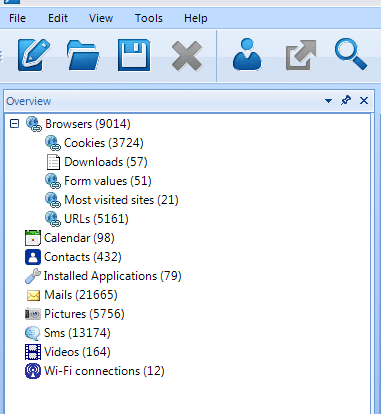Click the New case pencil icon
Viewport: 381px width, 414px height.
click(x=34, y=55)
